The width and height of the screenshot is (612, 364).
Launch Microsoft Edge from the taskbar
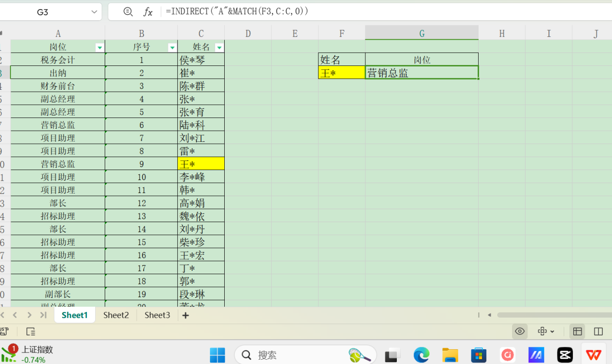tap(421, 355)
